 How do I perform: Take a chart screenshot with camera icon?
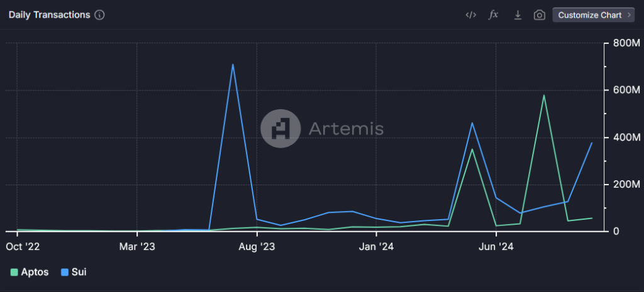[539, 15]
